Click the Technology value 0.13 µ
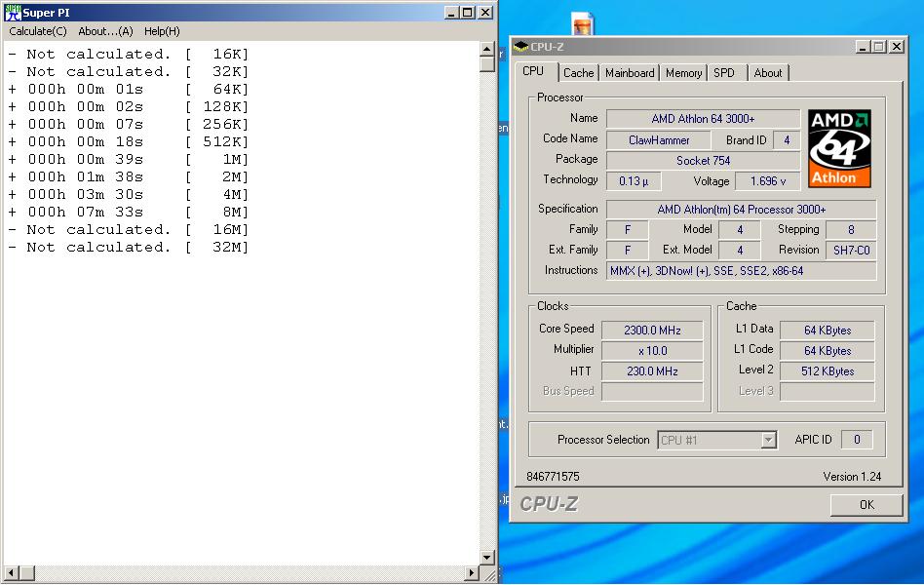 [x=634, y=181]
